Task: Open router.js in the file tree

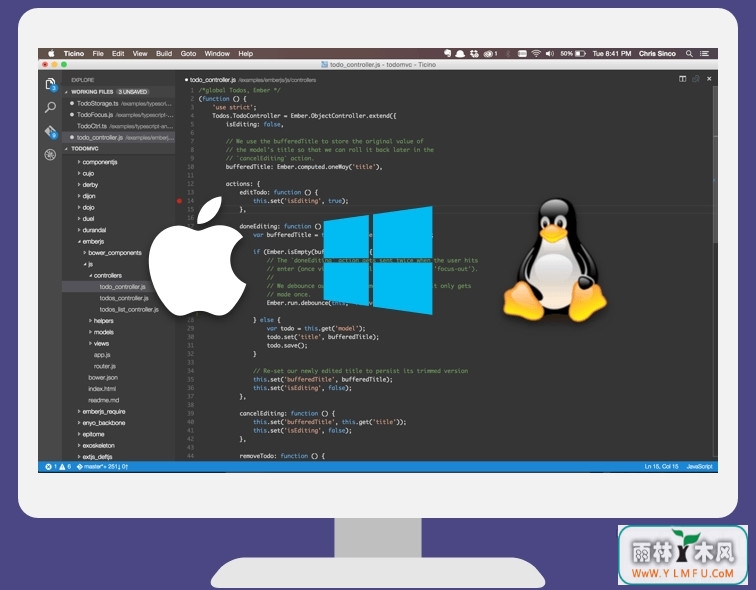Action: (105, 366)
